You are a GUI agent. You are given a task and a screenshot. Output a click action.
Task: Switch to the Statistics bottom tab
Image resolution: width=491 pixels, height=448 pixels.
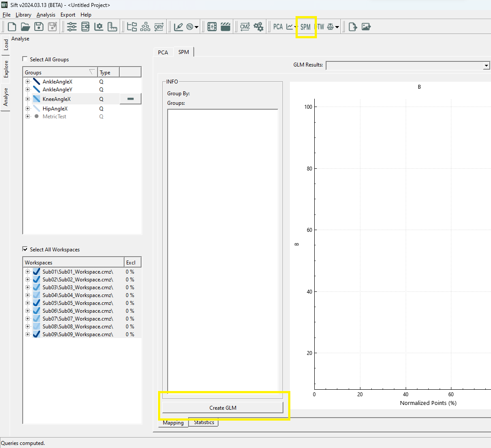pyautogui.click(x=204, y=422)
